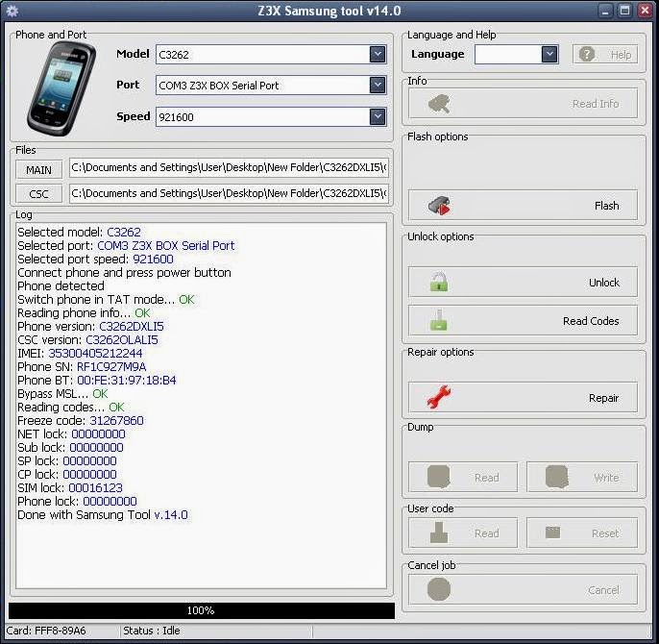Click 'Phone SN: RF1C927M9A' log line
Screen dimensions: 659x644
[x=82, y=366]
